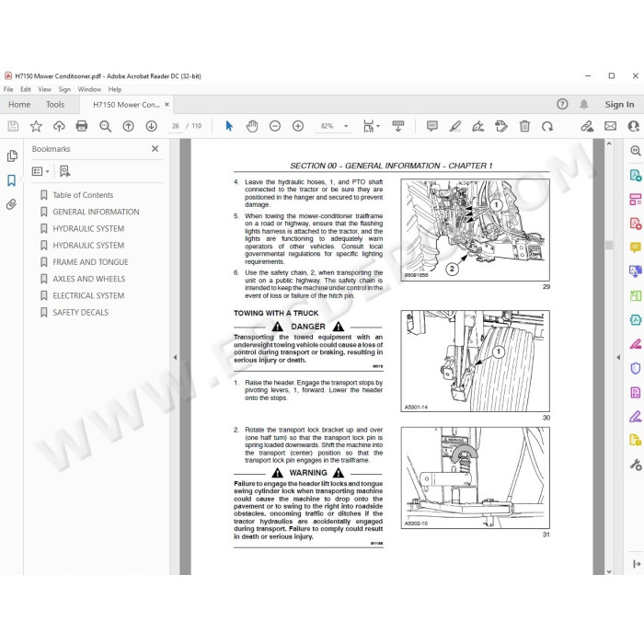Open the Comment tool in the right pane
The width and height of the screenshot is (644, 644).
636,247
